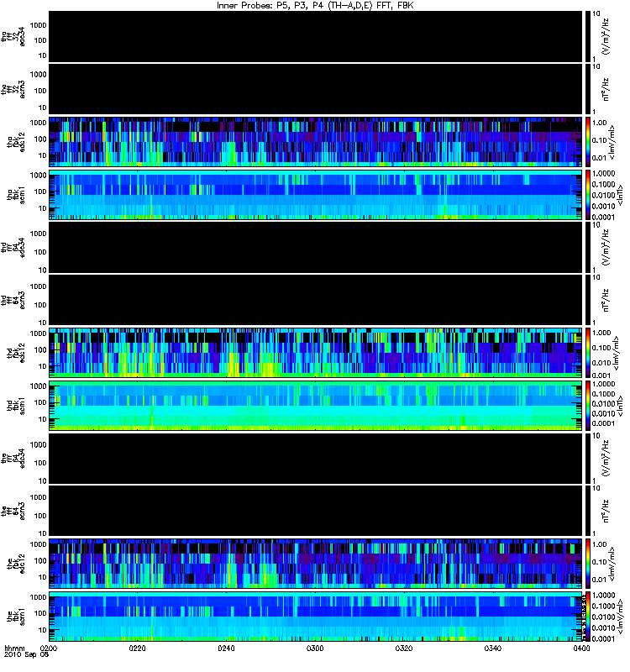Select the thd fbk edc12 spectrogram panel

tap(315, 353)
